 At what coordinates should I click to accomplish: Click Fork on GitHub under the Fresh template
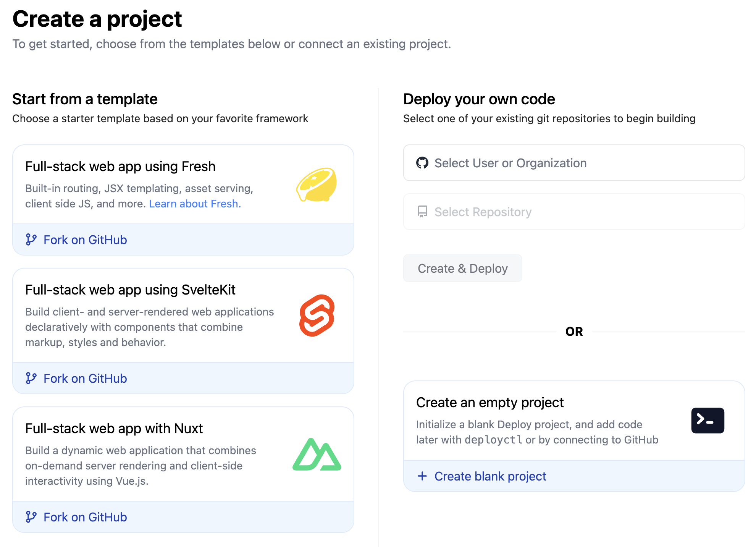(85, 240)
